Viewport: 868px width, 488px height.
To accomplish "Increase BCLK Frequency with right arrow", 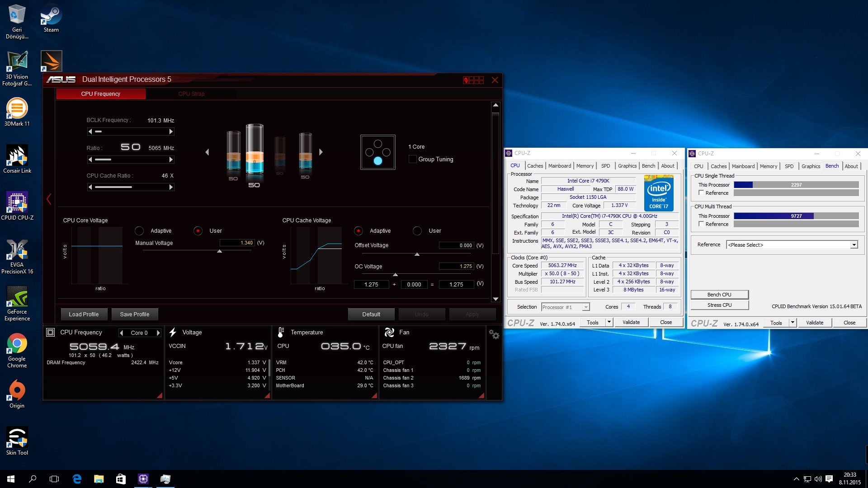I will [x=171, y=131].
